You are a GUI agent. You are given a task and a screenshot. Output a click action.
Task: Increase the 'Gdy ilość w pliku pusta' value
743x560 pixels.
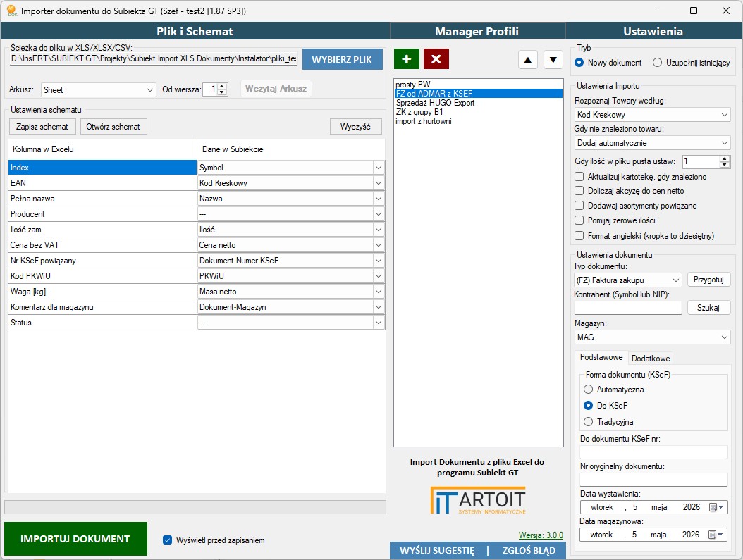pyautogui.click(x=724, y=158)
